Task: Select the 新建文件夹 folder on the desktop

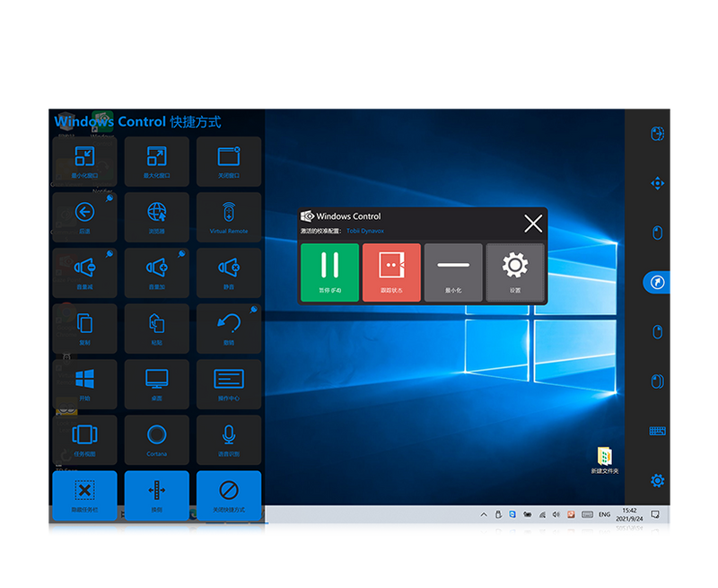Action: tap(604, 461)
